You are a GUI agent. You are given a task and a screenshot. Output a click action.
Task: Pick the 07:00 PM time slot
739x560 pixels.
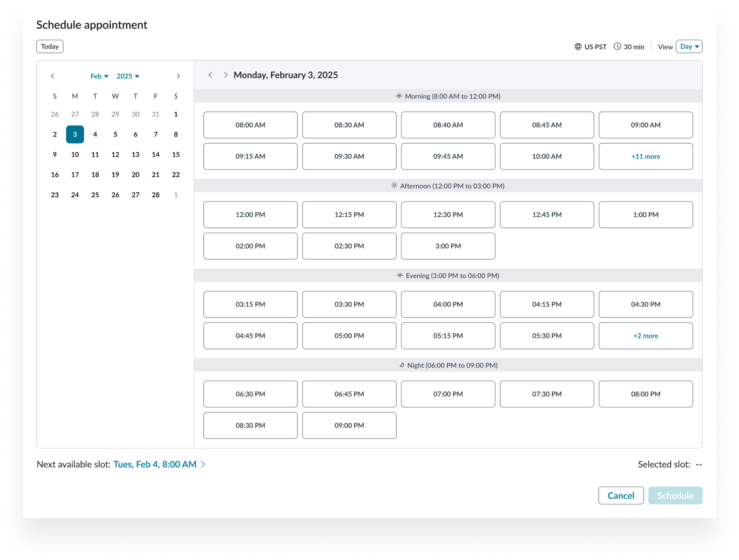[448, 394]
